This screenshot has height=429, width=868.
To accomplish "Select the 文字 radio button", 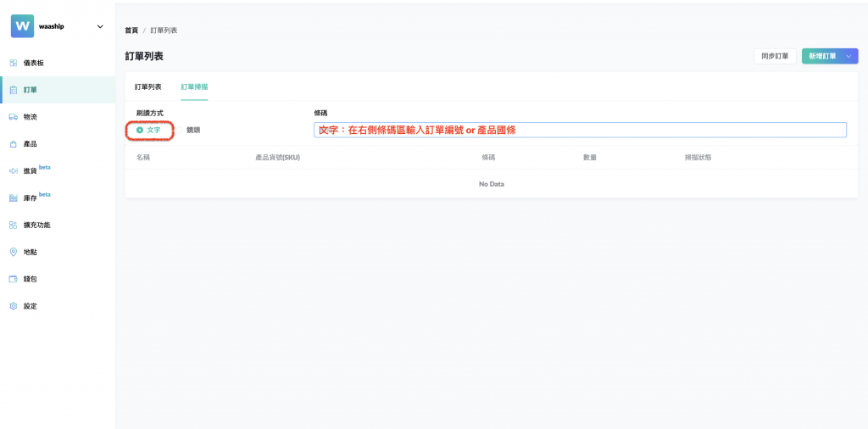I will click(140, 130).
